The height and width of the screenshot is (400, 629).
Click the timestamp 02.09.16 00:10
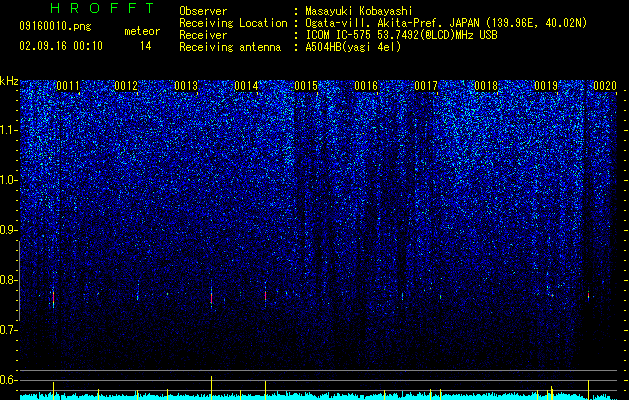(x=61, y=46)
